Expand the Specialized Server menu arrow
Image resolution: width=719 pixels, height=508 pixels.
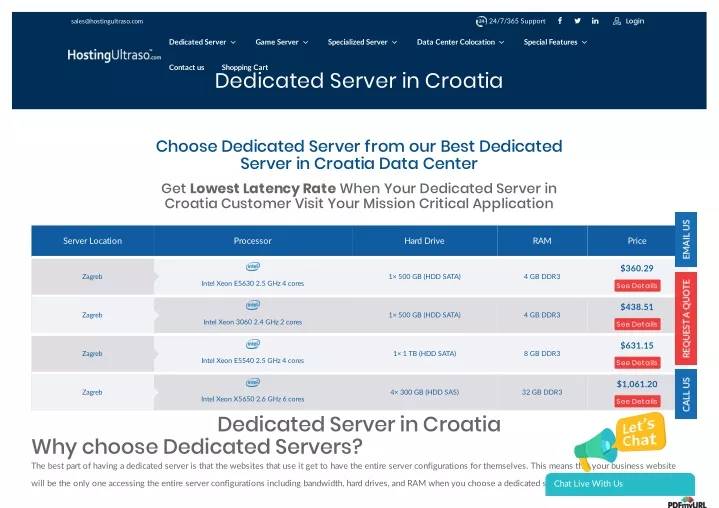click(x=394, y=42)
